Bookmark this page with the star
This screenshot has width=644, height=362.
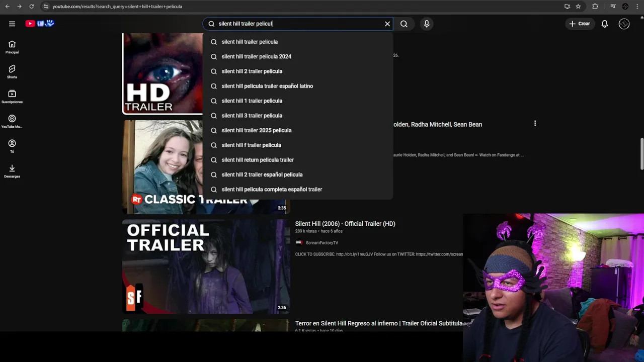click(578, 7)
